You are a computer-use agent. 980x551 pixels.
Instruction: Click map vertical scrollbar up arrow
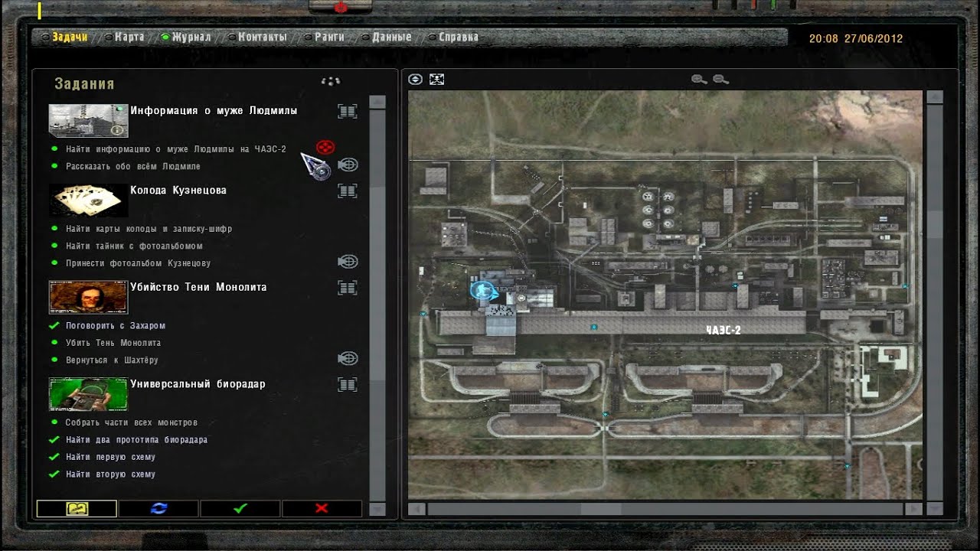coord(934,97)
